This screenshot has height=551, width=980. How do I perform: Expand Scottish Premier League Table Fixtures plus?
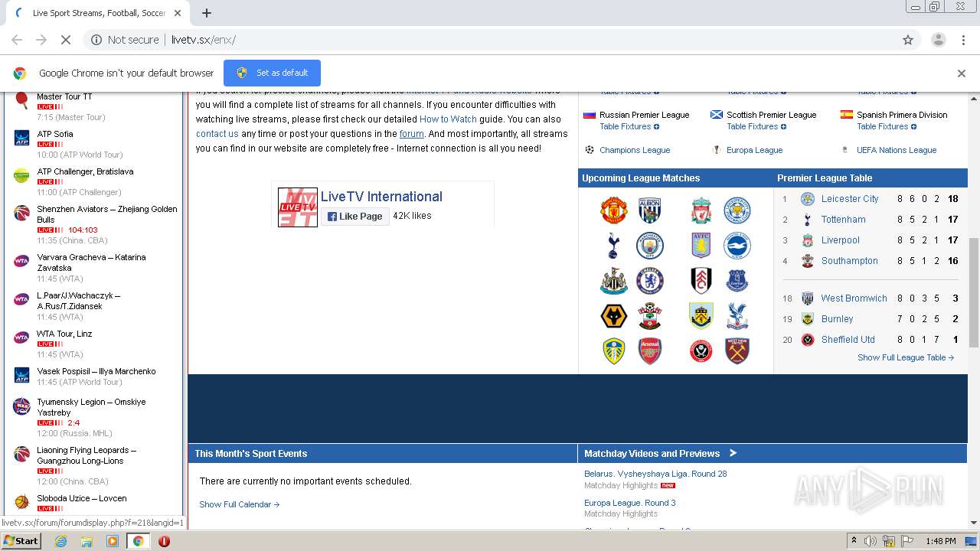point(783,127)
